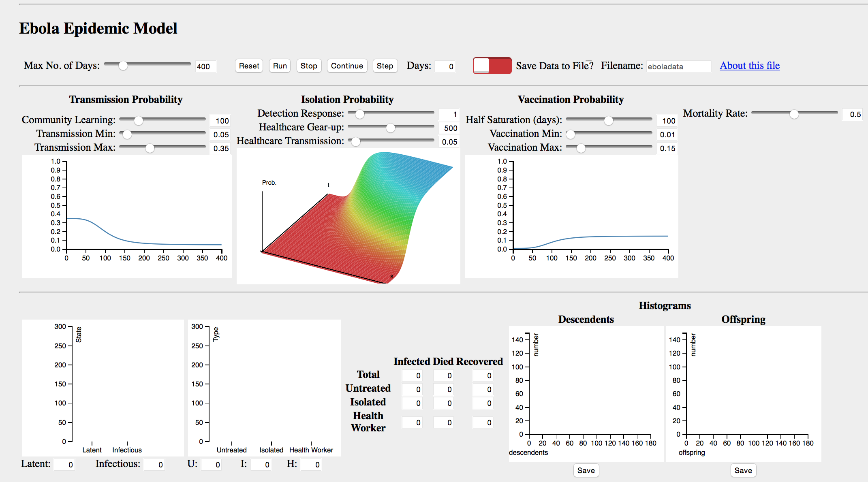Click the Health Worker Died value cell
The image size is (868, 482).
443,422
